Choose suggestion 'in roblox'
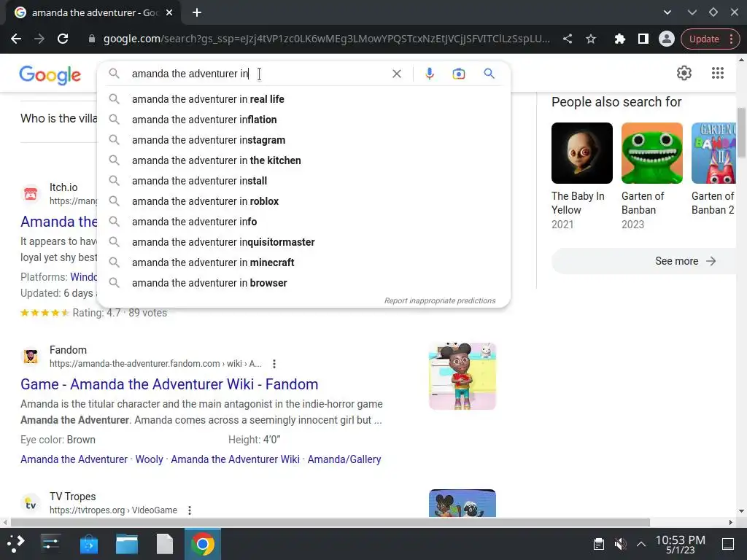The width and height of the screenshot is (747, 560). (x=304, y=201)
